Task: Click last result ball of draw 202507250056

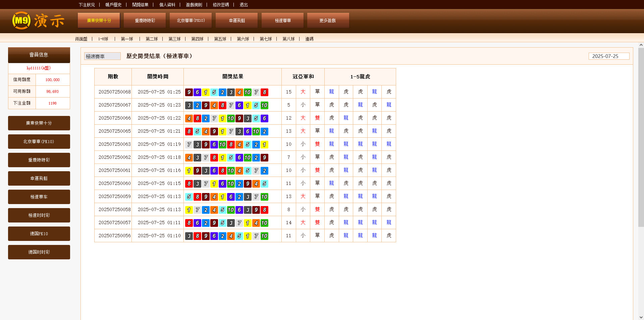Action: (x=264, y=236)
